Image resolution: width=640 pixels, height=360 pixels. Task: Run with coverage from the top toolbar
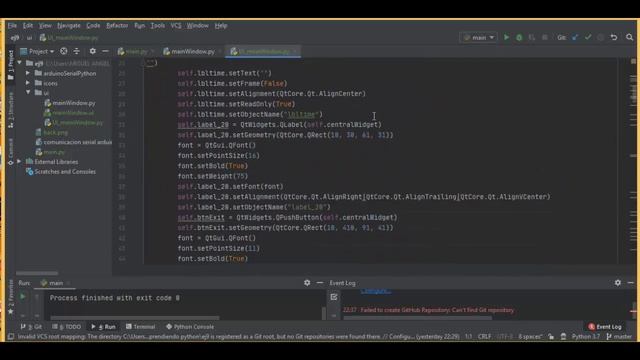[x=532, y=37]
